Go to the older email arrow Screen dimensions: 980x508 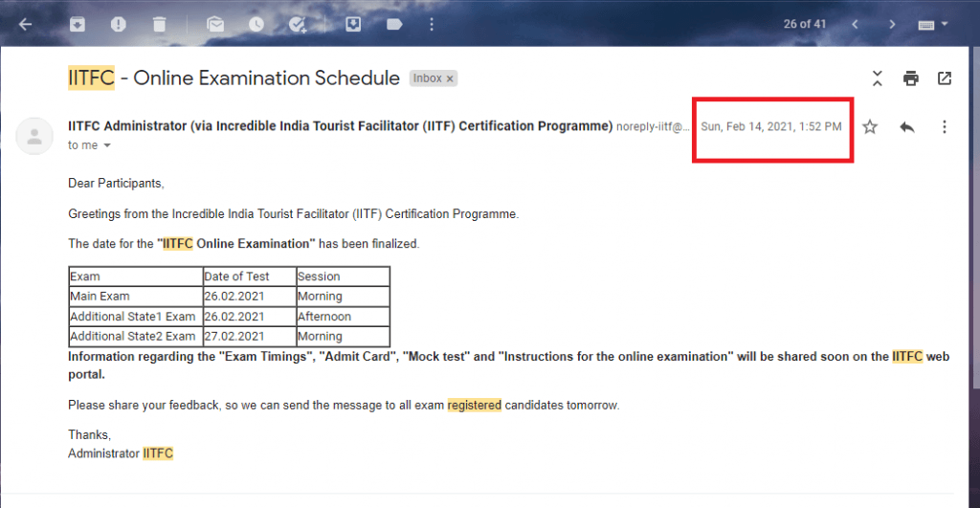[892, 24]
